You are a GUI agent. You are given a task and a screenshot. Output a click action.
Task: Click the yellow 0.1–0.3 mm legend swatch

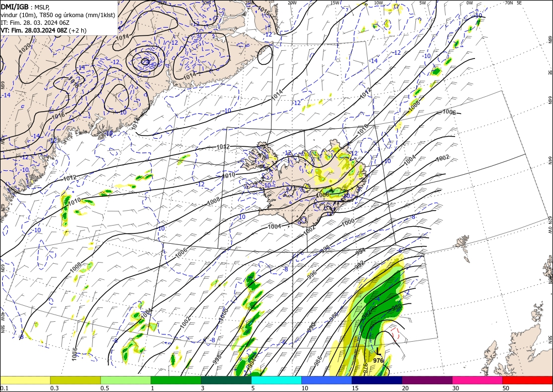[25, 380]
